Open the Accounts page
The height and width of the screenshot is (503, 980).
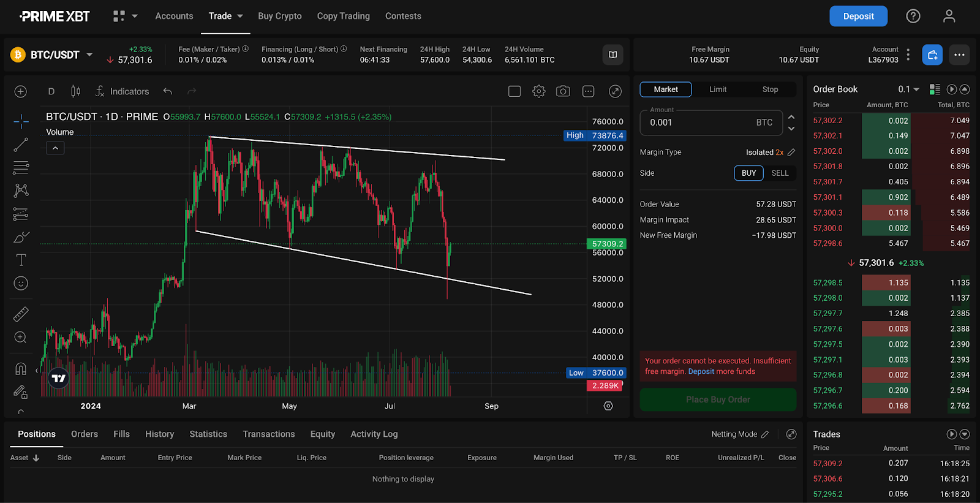coord(174,16)
